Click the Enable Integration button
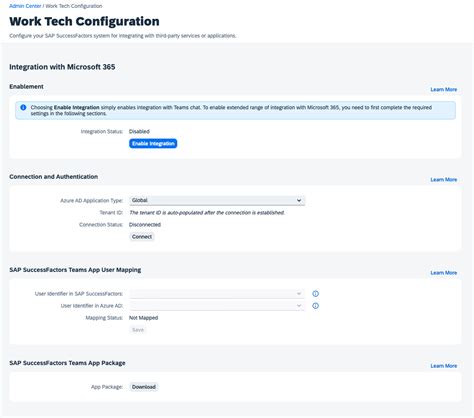 (x=153, y=144)
